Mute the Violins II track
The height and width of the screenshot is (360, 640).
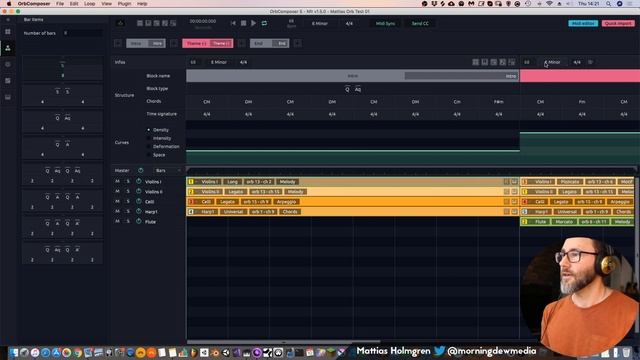pyautogui.click(x=118, y=191)
